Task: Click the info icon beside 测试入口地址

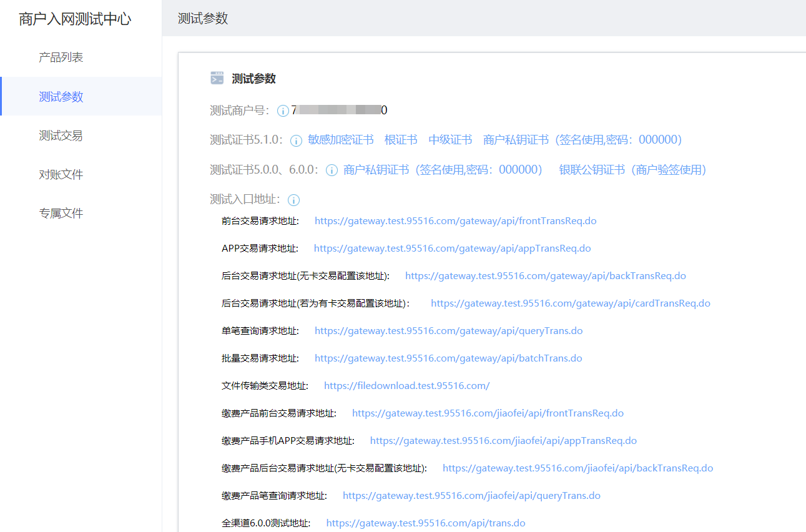Action: 293,200
